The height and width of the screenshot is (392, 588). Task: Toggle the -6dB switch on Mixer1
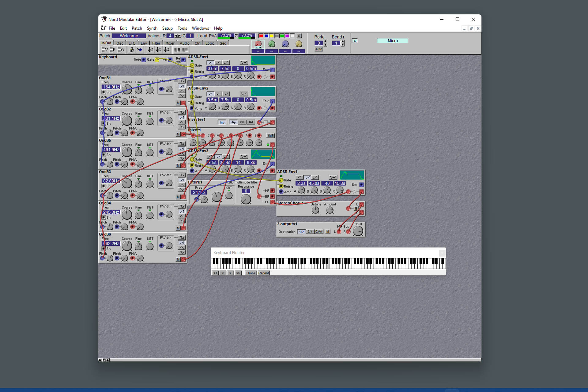click(270, 136)
